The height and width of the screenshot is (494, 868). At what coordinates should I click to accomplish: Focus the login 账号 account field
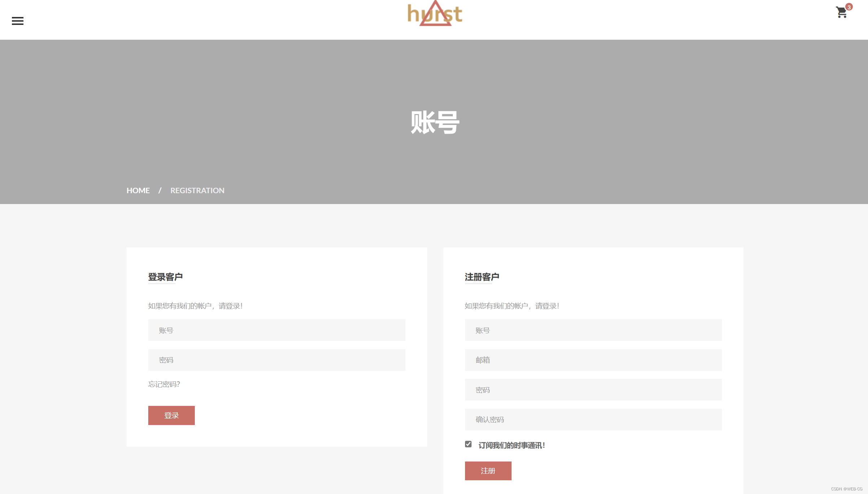[x=276, y=330]
